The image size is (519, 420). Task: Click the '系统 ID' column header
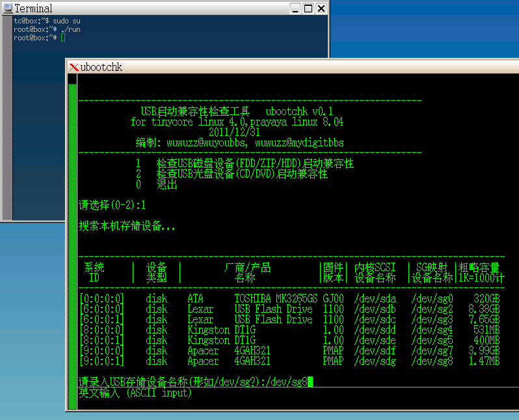[94, 272]
